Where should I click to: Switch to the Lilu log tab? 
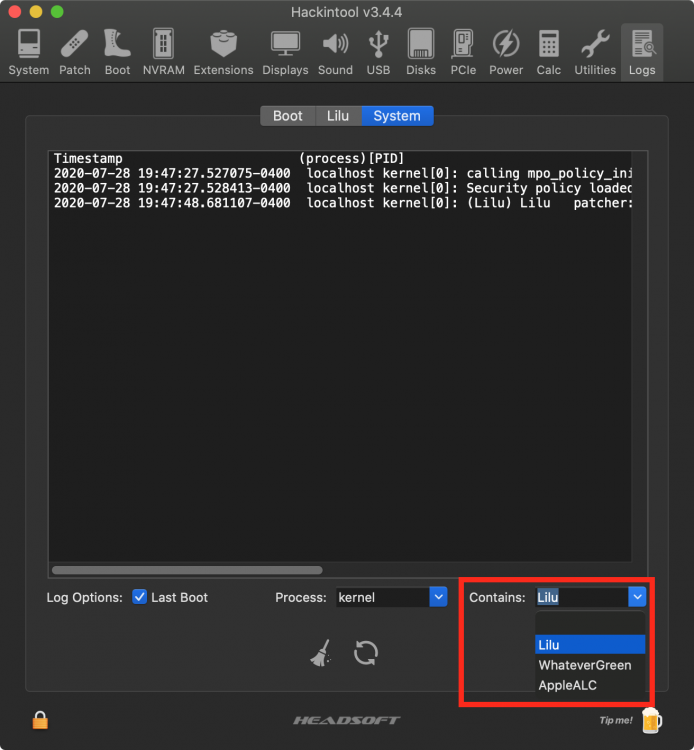pos(338,116)
